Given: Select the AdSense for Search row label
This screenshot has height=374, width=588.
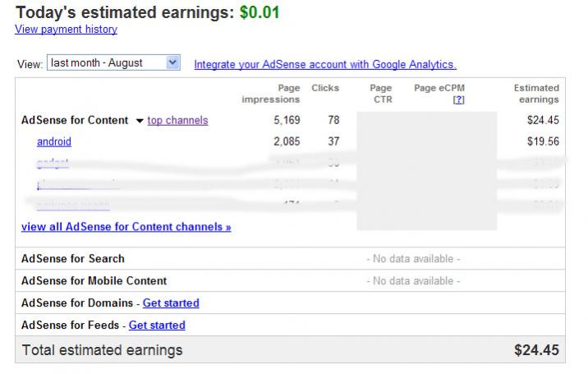Looking at the screenshot, I should tap(72, 259).
